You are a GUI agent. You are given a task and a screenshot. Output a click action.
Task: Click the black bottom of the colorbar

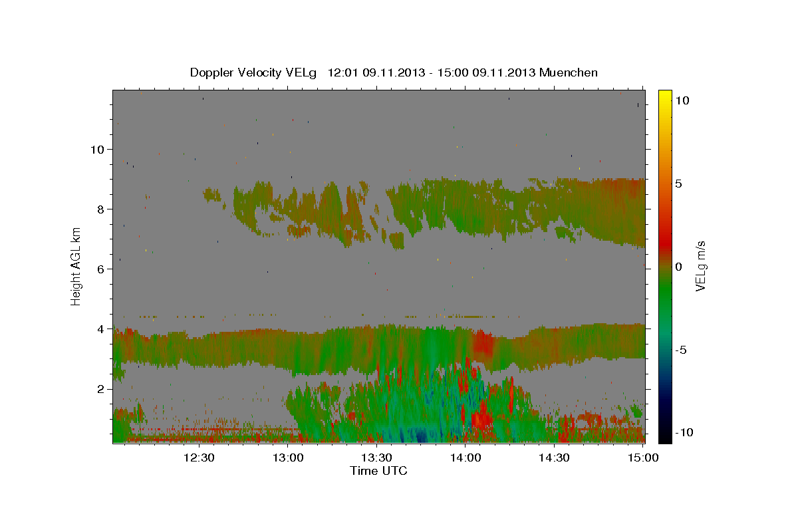click(665, 438)
